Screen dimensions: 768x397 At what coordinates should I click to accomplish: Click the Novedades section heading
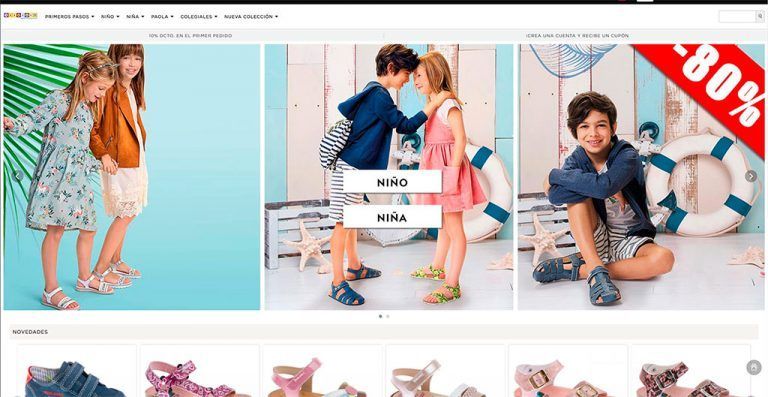click(30, 332)
